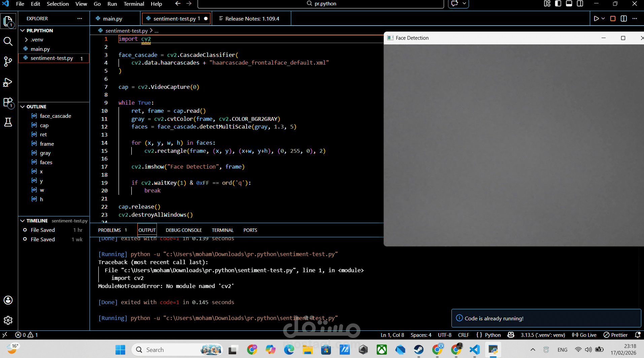The image size is (644, 358).
Task: Launch Steam from the taskbar
Action: (419, 350)
